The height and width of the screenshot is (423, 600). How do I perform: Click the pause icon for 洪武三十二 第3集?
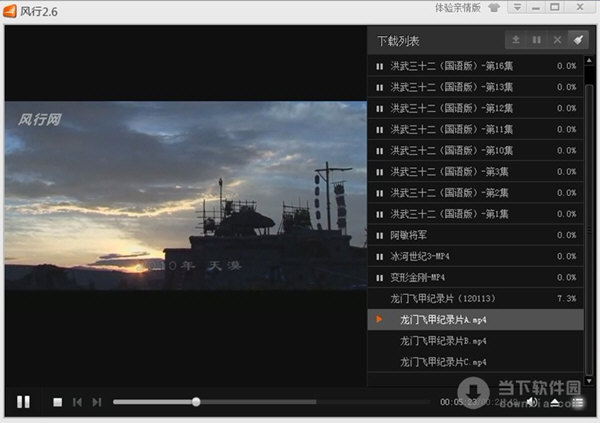[379, 172]
